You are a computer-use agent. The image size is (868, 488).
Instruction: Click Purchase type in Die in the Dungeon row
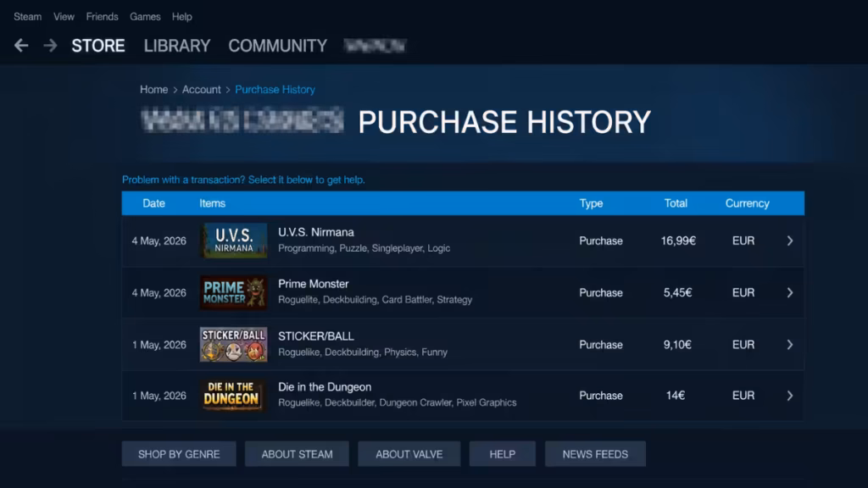coord(601,396)
